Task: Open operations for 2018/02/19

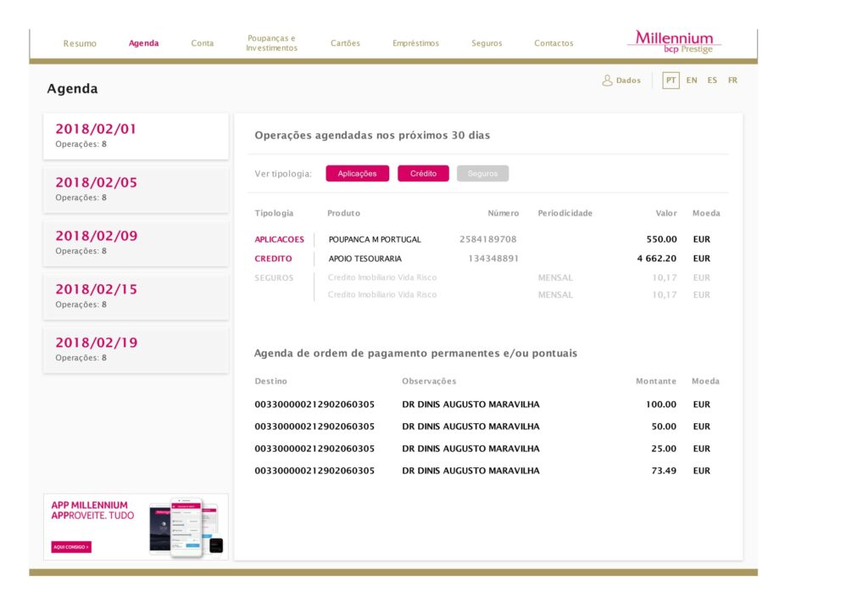Action: coord(136,349)
